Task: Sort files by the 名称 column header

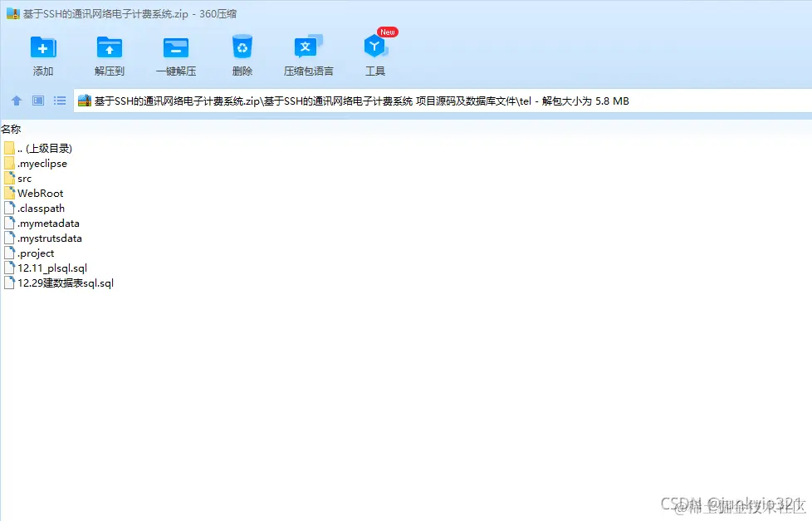Action: pos(12,129)
